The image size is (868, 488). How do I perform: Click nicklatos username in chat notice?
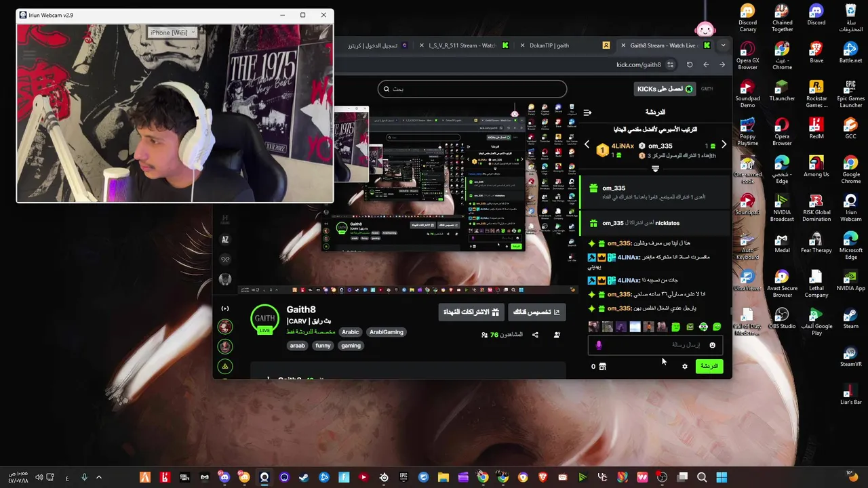coord(667,223)
